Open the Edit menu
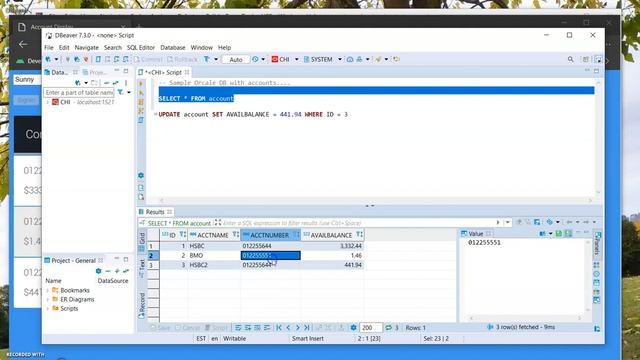This screenshot has height=360, width=640. point(64,47)
